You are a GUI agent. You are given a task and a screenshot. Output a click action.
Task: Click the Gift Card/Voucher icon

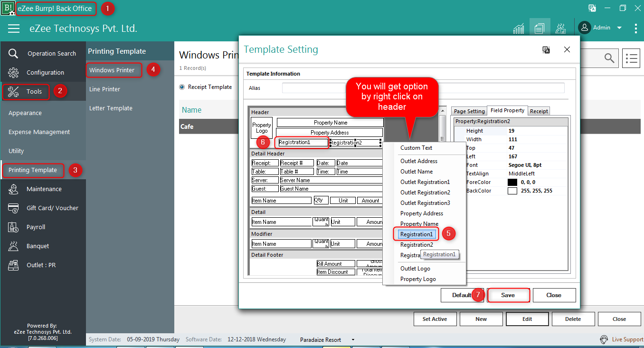(13, 208)
